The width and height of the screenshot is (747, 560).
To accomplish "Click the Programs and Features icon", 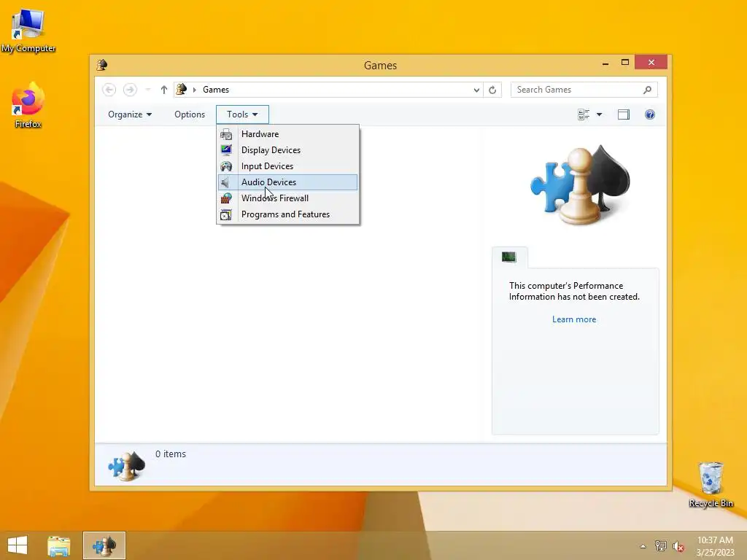I will [x=226, y=215].
